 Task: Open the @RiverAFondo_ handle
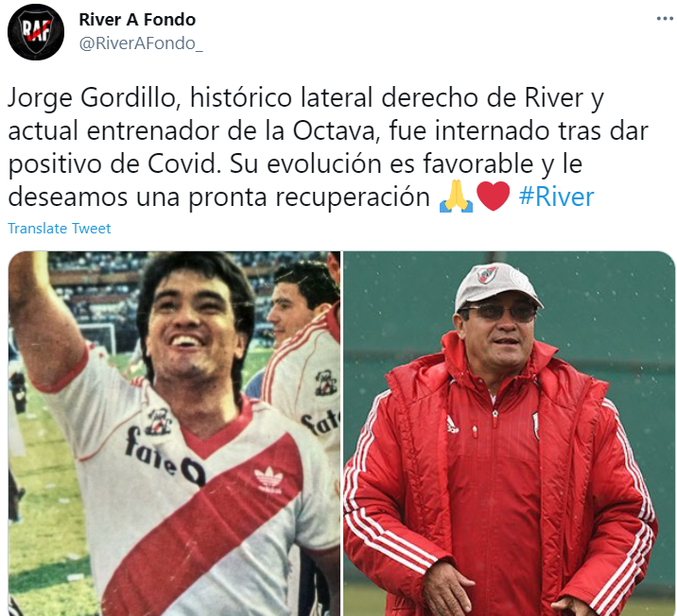click(x=141, y=43)
